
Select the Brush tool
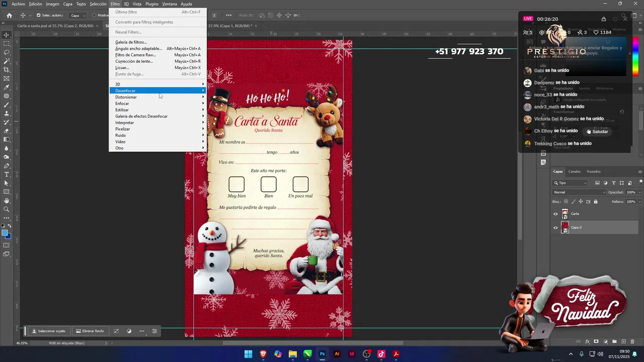(7, 105)
